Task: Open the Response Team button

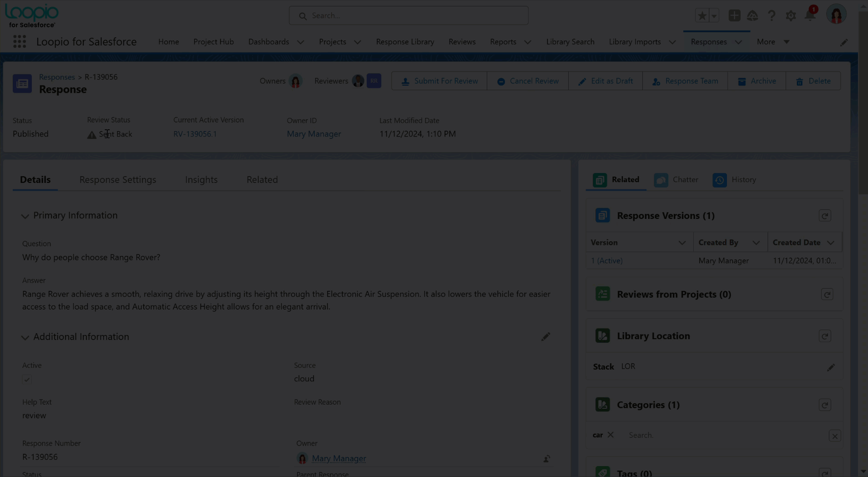Action: point(685,81)
